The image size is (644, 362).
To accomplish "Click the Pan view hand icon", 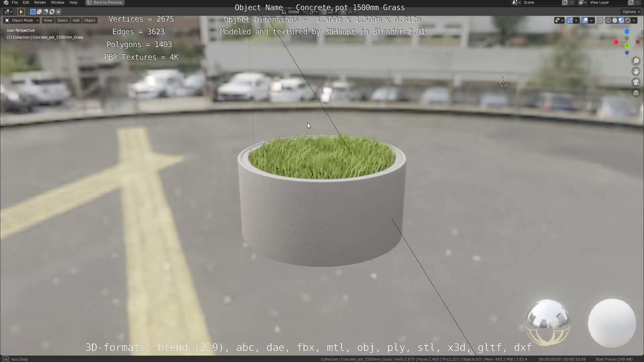I will (636, 71).
